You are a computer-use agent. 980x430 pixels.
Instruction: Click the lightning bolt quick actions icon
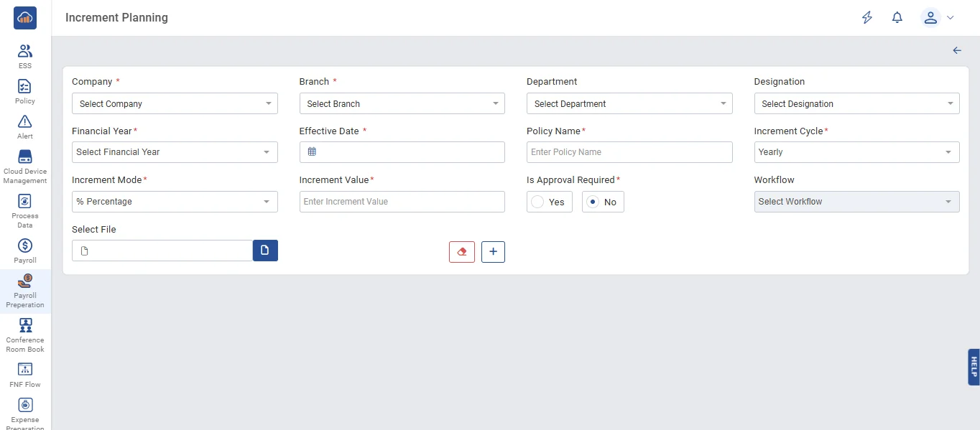click(867, 18)
